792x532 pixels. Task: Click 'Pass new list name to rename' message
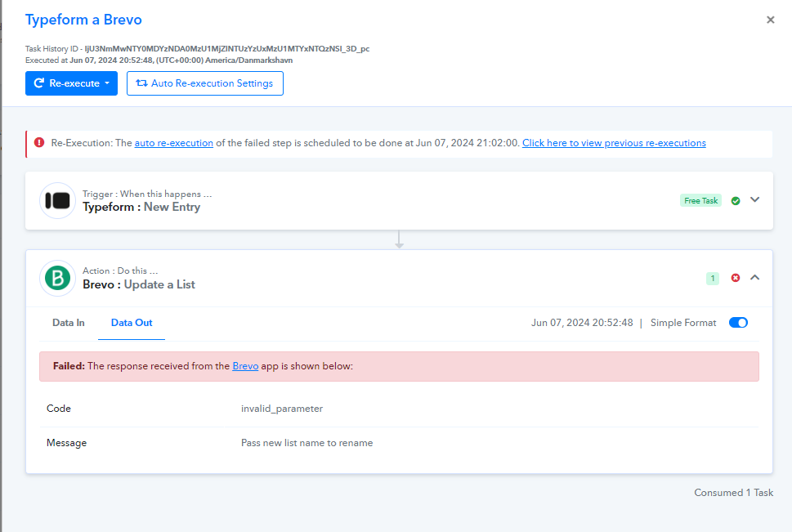(x=307, y=443)
